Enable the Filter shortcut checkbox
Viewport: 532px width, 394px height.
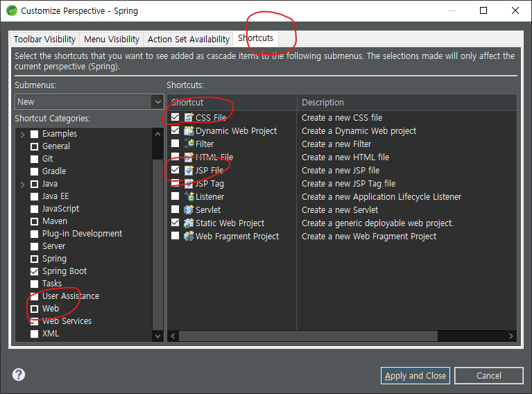(x=175, y=144)
